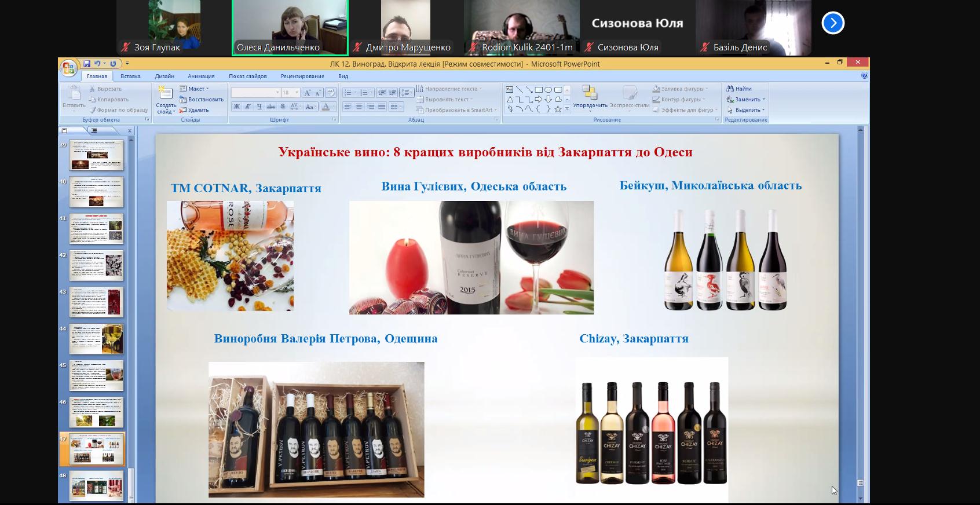Open the text columns button
This screenshot has height=505, width=980.
pyautogui.click(x=396, y=107)
